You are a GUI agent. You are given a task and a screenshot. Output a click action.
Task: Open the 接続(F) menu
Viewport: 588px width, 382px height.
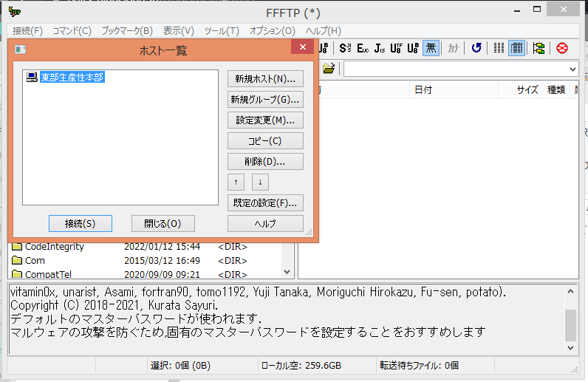pos(27,30)
